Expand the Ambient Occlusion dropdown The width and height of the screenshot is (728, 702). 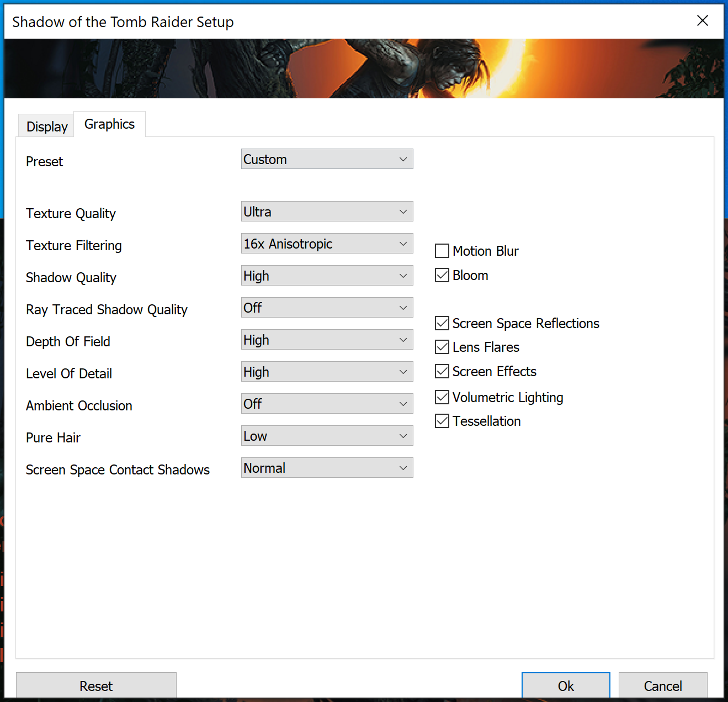tap(327, 404)
